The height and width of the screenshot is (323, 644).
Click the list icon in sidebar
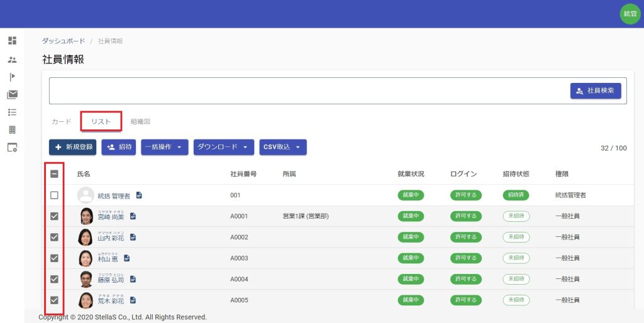[x=12, y=112]
